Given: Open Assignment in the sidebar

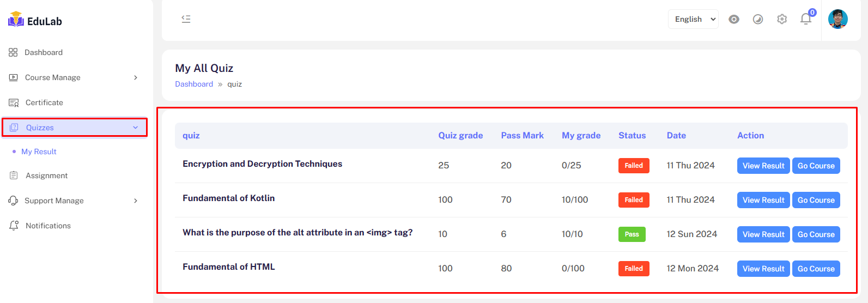Looking at the screenshot, I should pos(47,175).
